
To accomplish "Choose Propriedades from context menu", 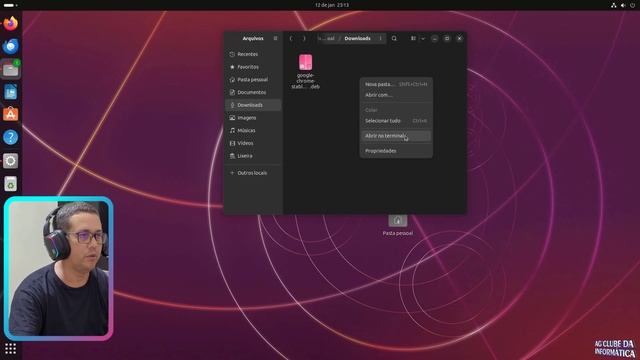I will [396, 151].
